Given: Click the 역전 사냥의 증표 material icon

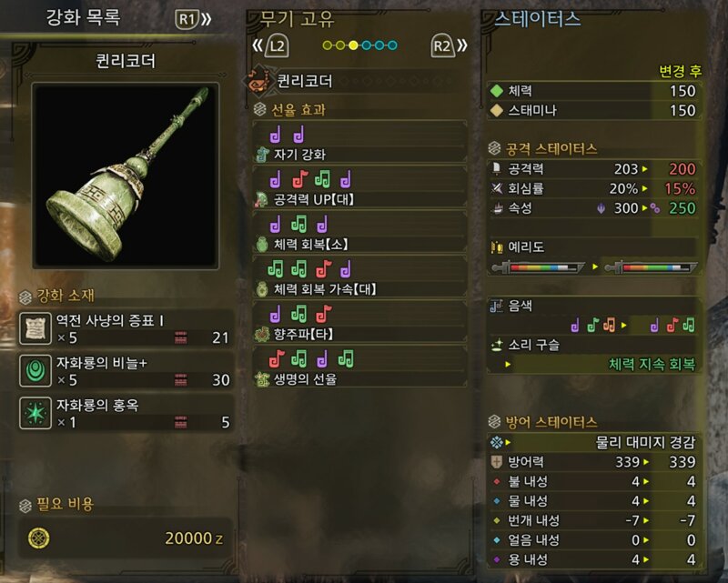Looking at the screenshot, I should [35, 328].
